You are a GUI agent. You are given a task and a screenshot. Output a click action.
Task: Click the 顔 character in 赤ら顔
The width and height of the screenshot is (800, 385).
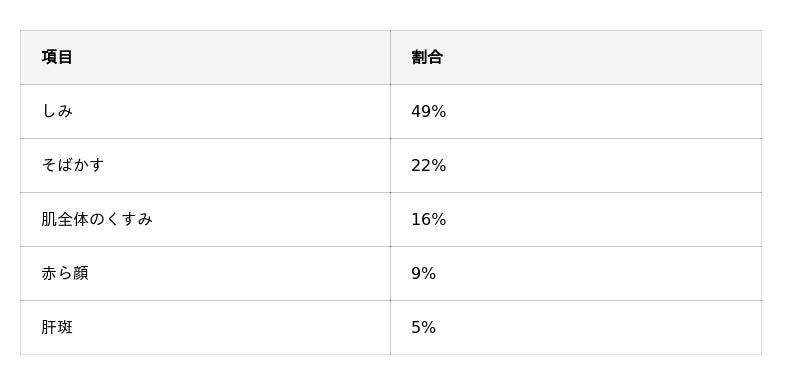(x=81, y=273)
